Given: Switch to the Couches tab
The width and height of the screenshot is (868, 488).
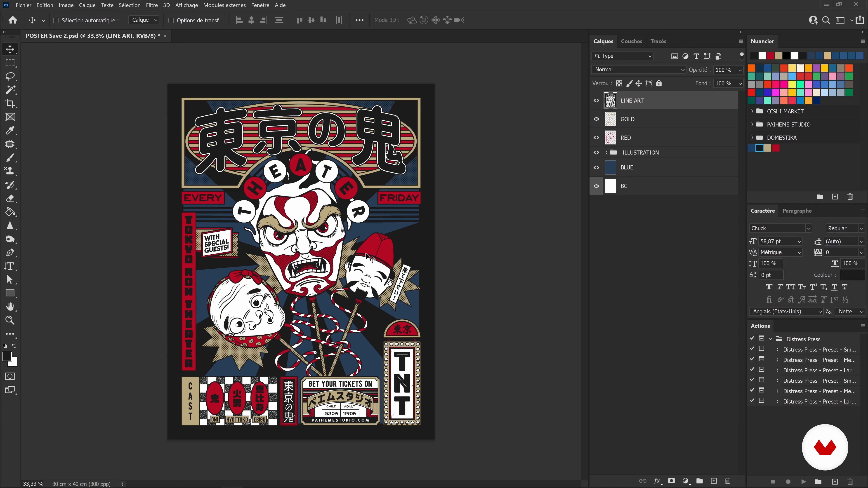Looking at the screenshot, I should click(632, 41).
